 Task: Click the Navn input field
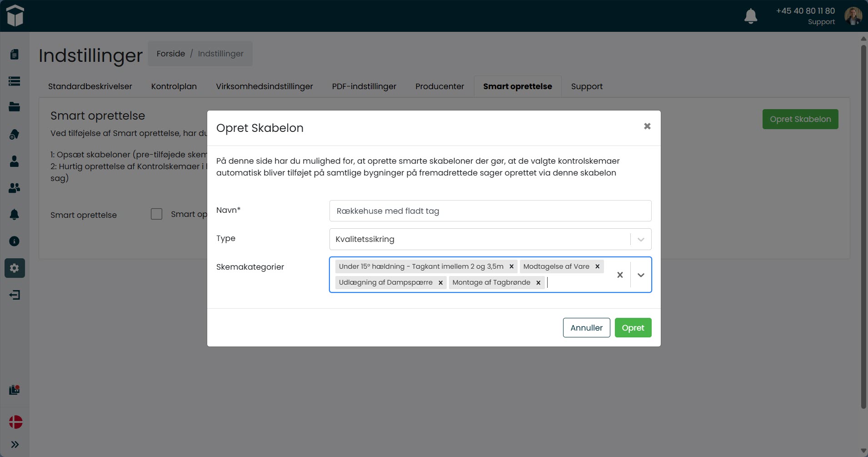(x=490, y=211)
